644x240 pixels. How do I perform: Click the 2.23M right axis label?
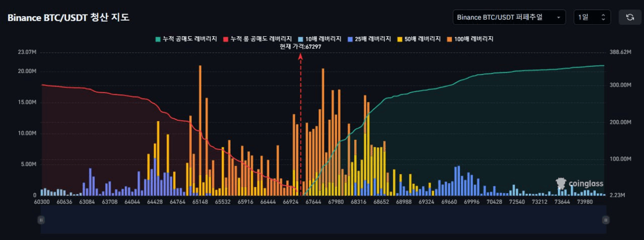coord(617,195)
